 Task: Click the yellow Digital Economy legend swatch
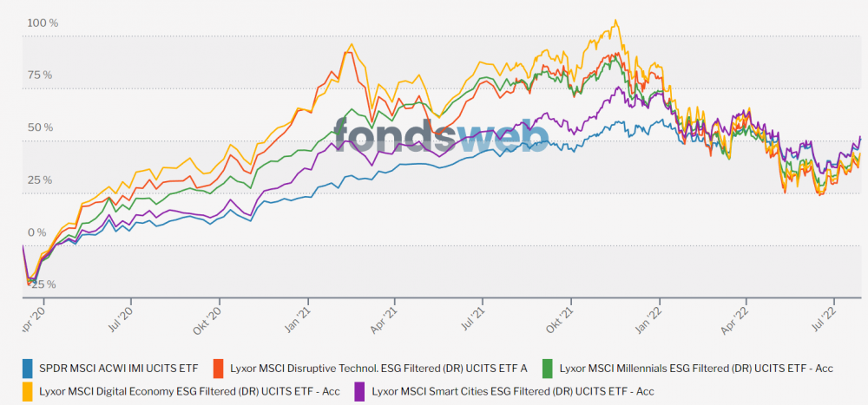pyautogui.click(x=27, y=392)
